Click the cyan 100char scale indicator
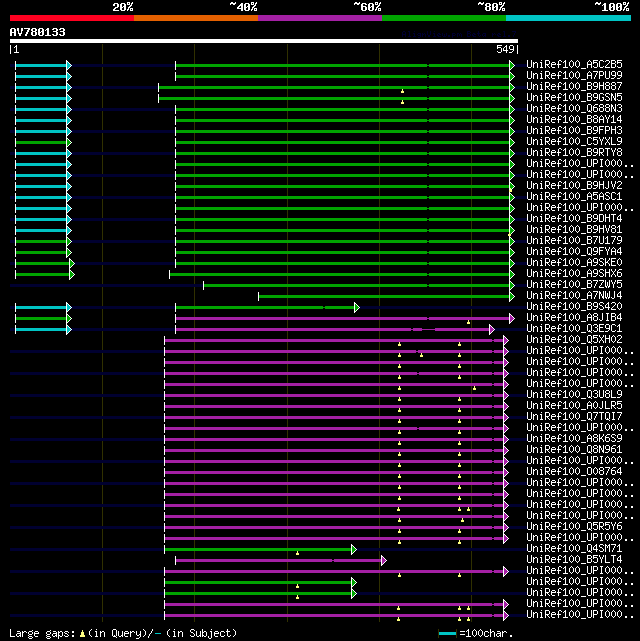The height and width of the screenshot is (641, 640). point(447,633)
